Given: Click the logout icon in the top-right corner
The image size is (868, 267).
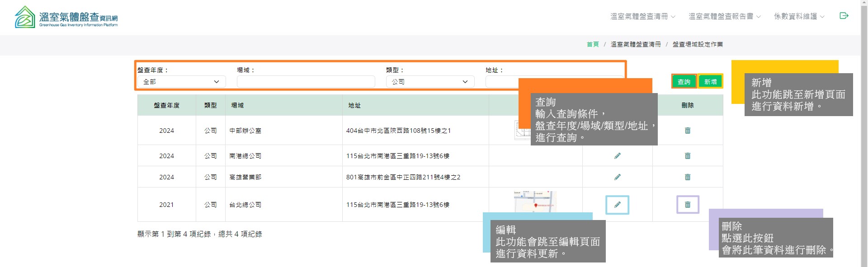Looking at the screenshot, I should 844,16.
